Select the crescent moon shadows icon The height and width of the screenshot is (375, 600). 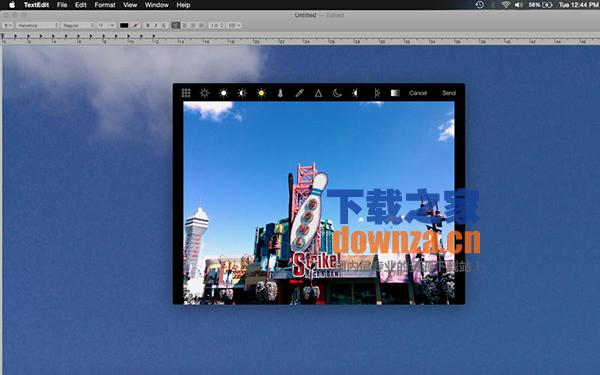coord(337,93)
